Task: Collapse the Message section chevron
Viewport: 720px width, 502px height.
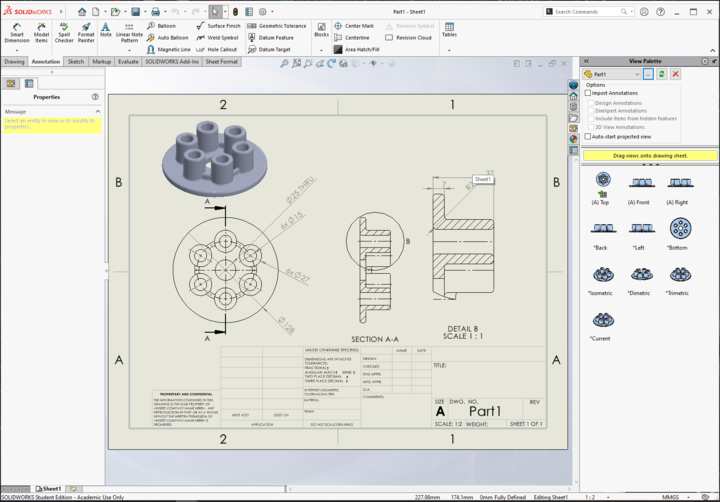Action: pyautogui.click(x=97, y=111)
